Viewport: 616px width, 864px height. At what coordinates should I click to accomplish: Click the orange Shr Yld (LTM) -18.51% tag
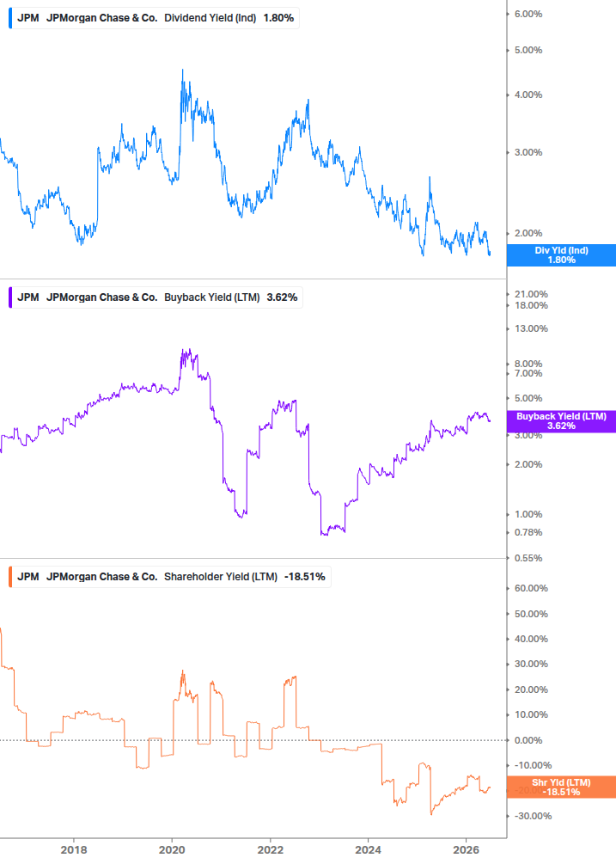click(561, 787)
